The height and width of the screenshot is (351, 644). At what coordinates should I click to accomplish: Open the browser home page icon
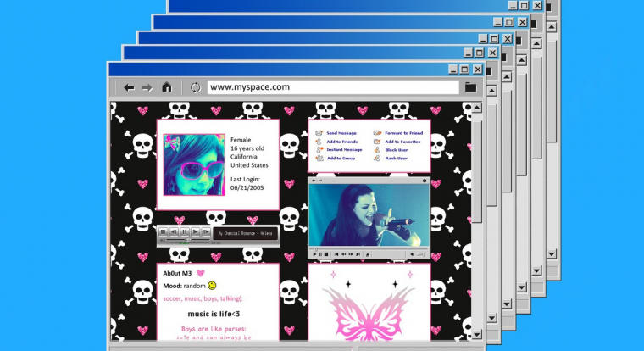point(166,87)
